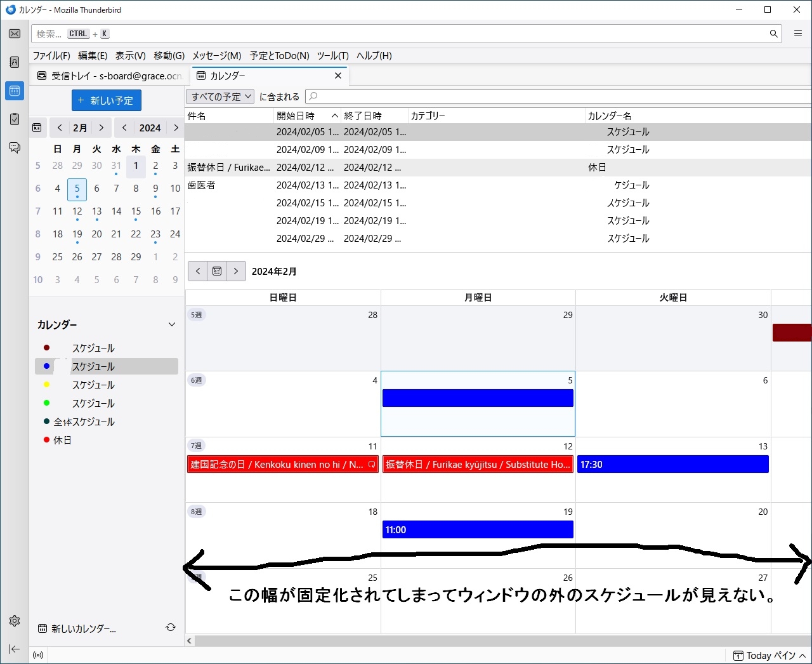Open Settings gear in the sidebar
Screen dimensions: 812x664
pos(15,621)
